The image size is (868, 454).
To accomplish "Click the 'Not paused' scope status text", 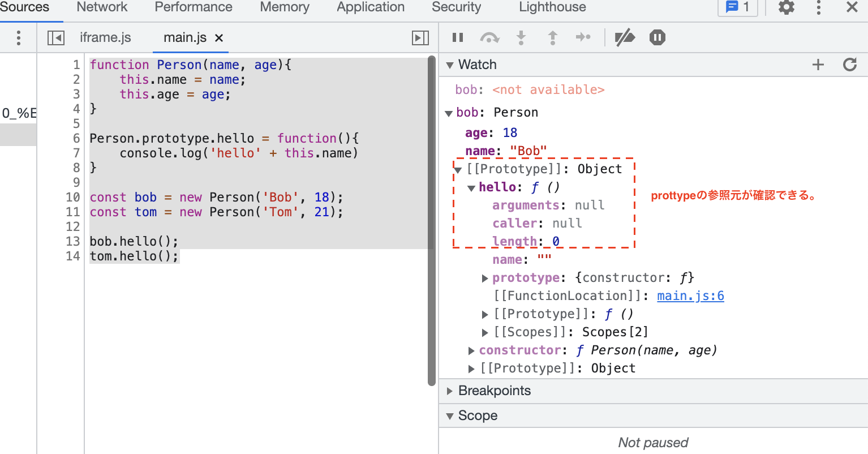I will [653, 443].
